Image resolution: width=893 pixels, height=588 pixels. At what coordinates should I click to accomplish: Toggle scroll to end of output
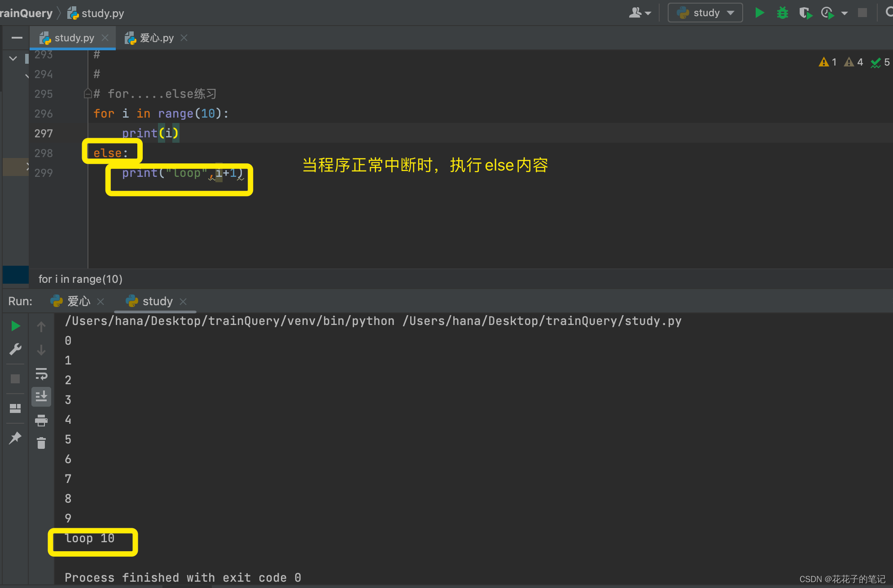tap(41, 397)
